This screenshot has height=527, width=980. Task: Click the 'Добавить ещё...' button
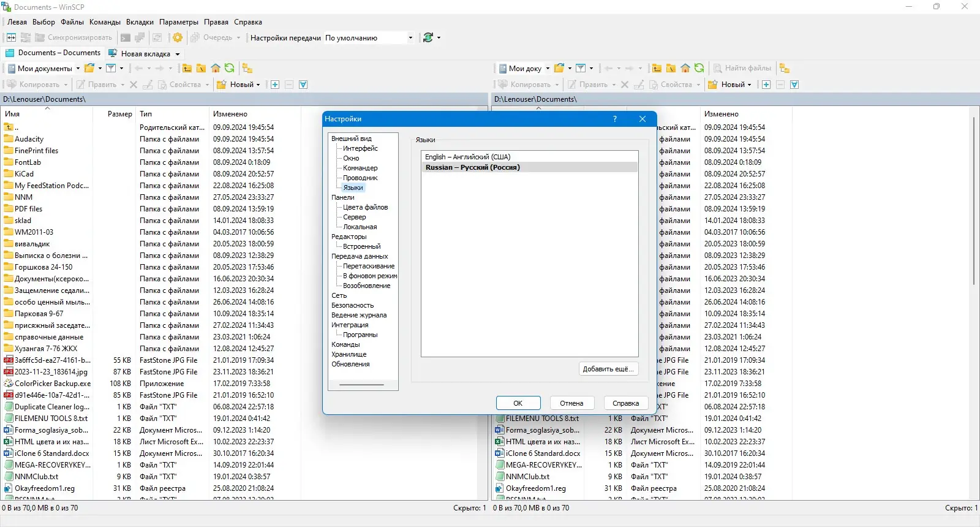coord(609,369)
